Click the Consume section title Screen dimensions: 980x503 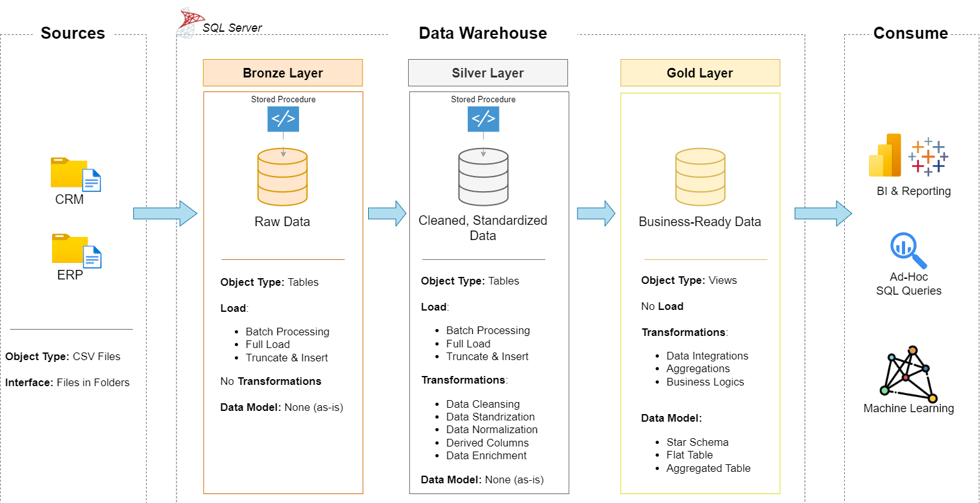911,32
